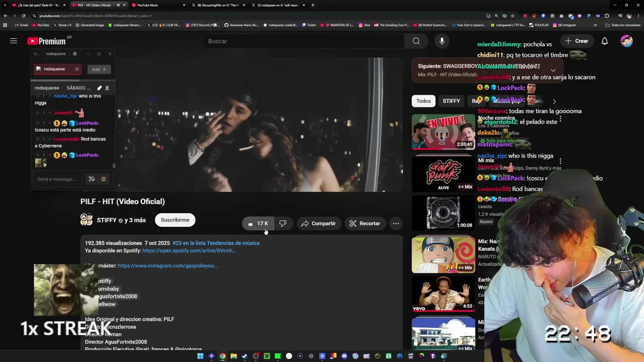The image size is (644, 362).
Task: Click the search magnifier button
Action: 416,41
